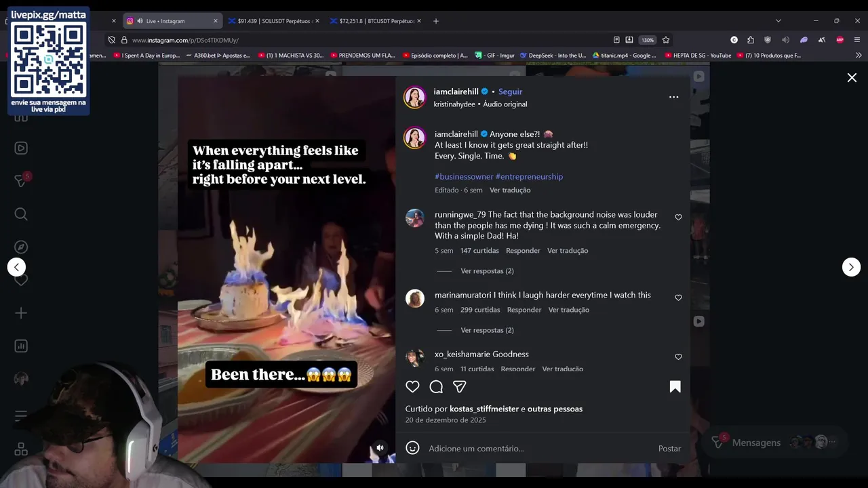Open the ABP extension icon
The image size is (868, 488).
[840, 40]
